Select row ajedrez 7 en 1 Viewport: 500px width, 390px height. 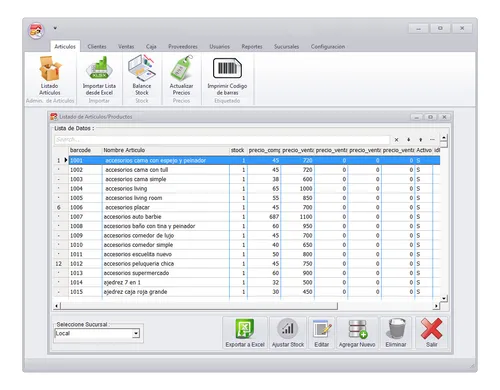pos(247,282)
